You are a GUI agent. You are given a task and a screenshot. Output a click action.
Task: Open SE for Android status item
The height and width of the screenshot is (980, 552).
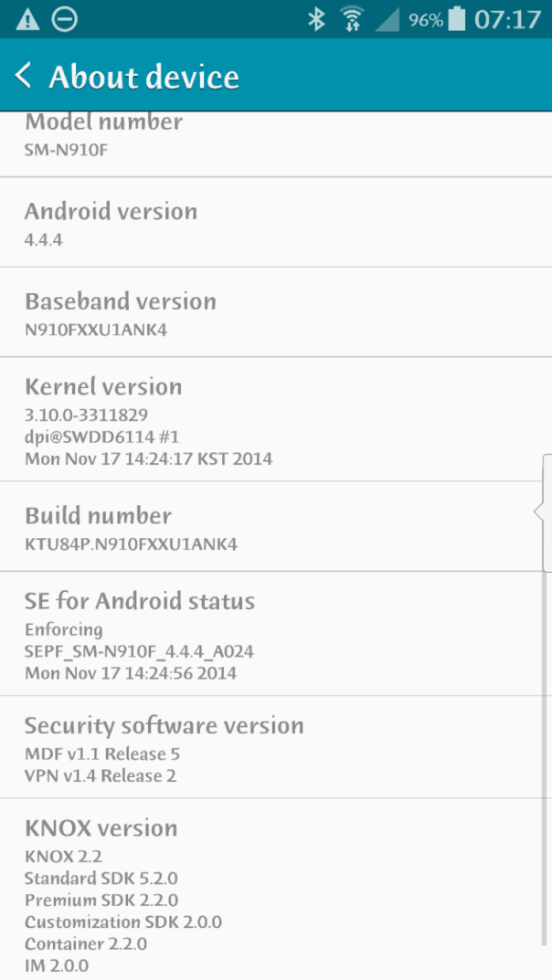(274, 635)
